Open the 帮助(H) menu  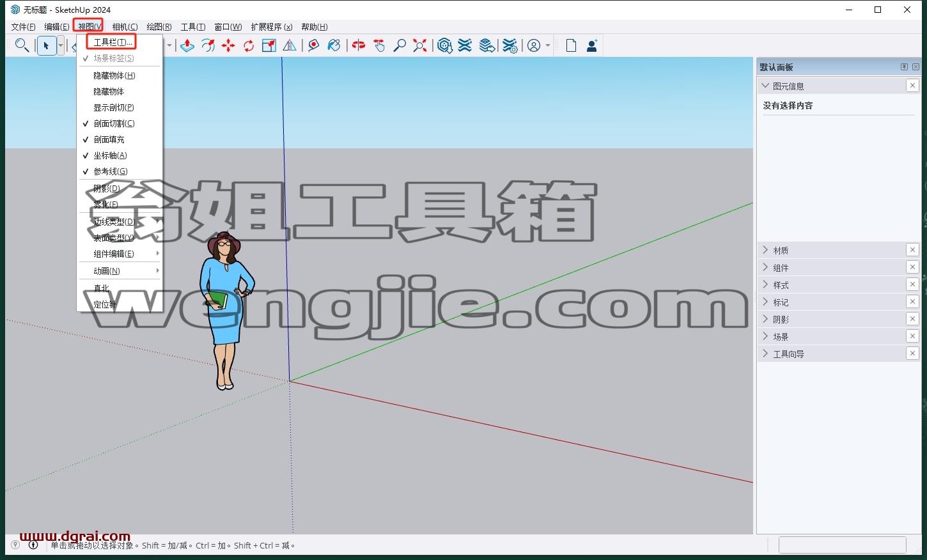[315, 27]
